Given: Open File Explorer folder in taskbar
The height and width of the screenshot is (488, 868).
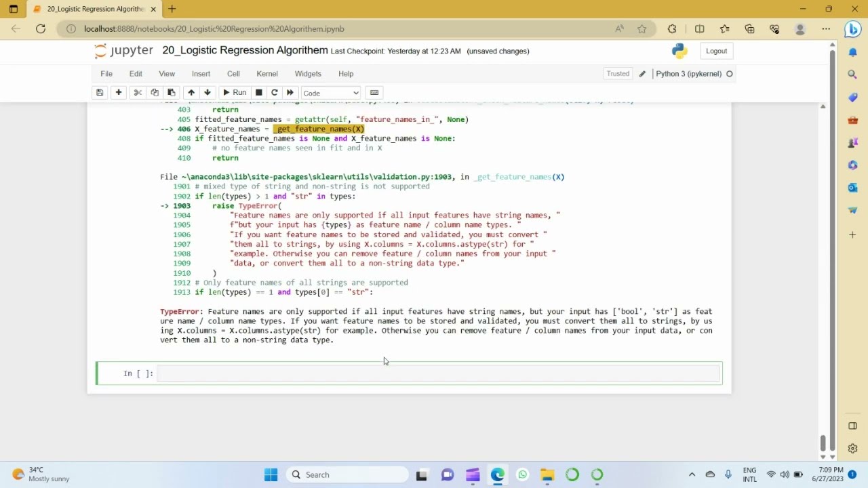Looking at the screenshot, I should 547,474.
